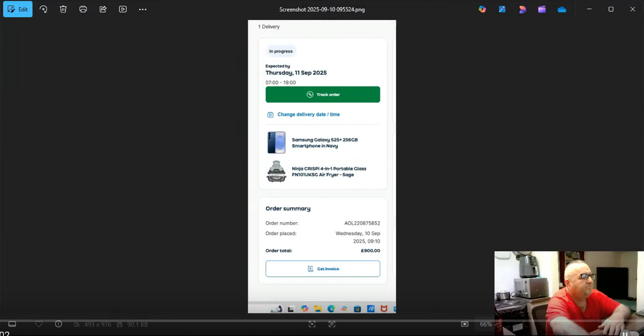Minimize the Photos window
Screen dimensions: 644x336
[589, 9]
